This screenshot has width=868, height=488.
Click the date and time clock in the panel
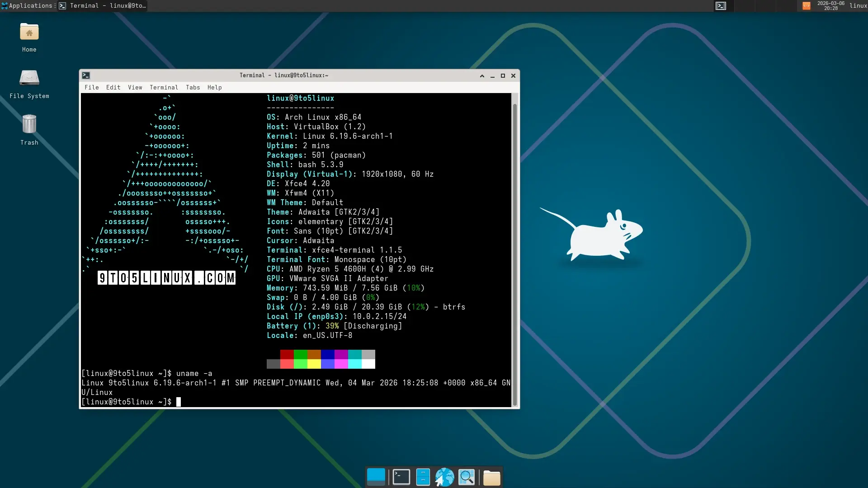(830, 6)
